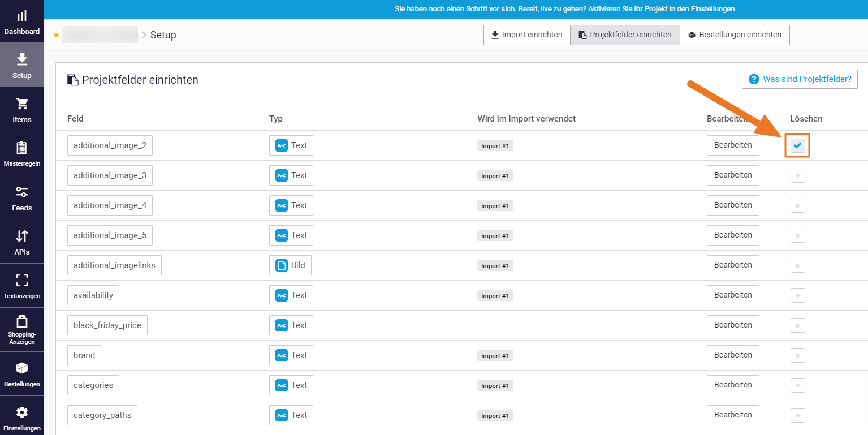868x435 pixels.
Task: Open the APIs section
Action: point(21,241)
